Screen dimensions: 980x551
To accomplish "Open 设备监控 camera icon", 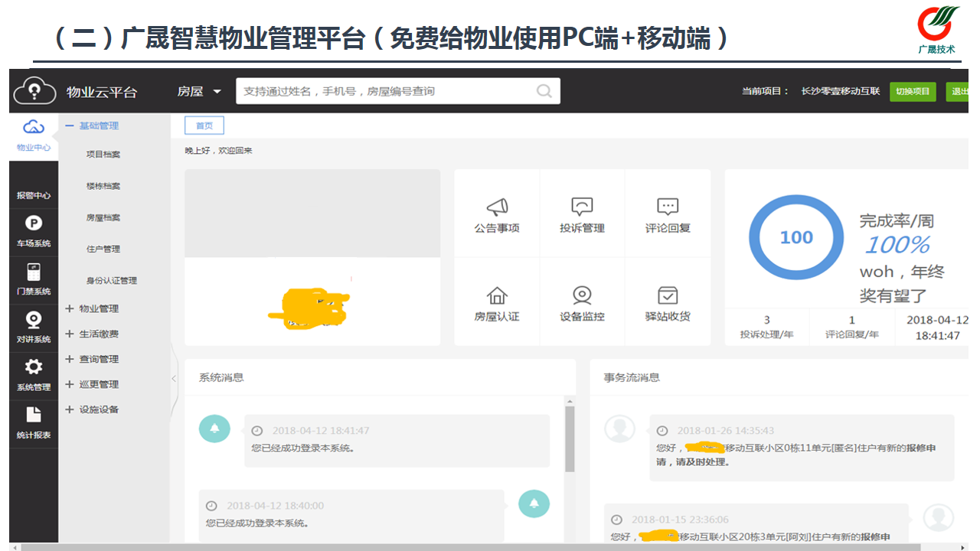I will click(582, 296).
